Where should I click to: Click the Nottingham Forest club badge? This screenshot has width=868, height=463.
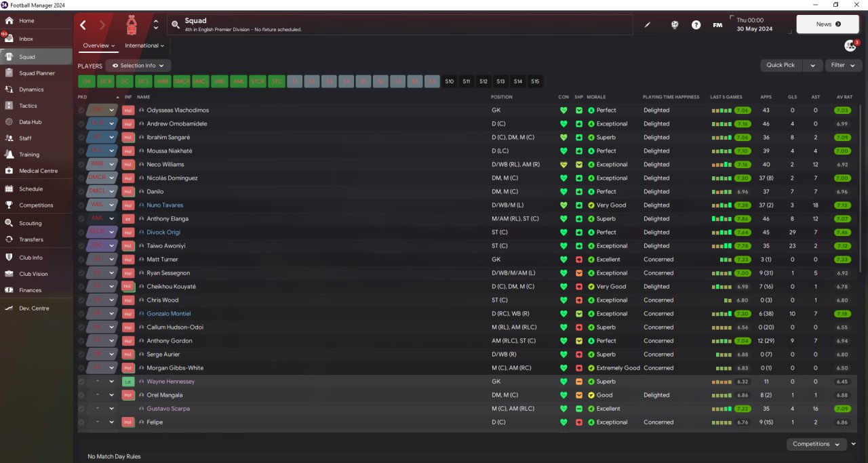(132, 25)
